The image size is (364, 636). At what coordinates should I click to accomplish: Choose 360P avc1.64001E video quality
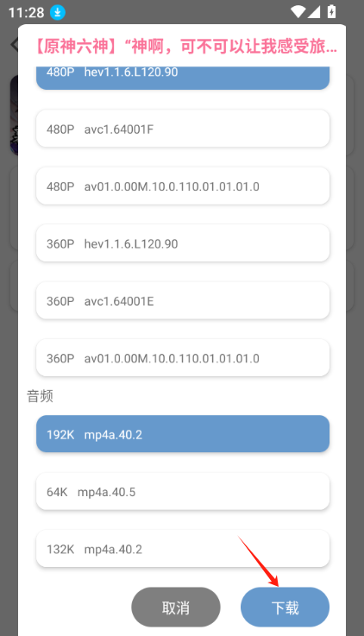click(x=183, y=301)
